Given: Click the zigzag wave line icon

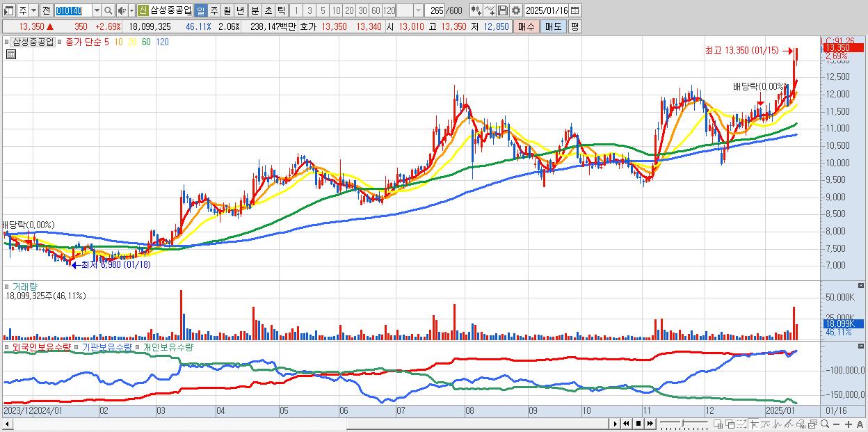Looking at the screenshot, I should click(x=777, y=424).
